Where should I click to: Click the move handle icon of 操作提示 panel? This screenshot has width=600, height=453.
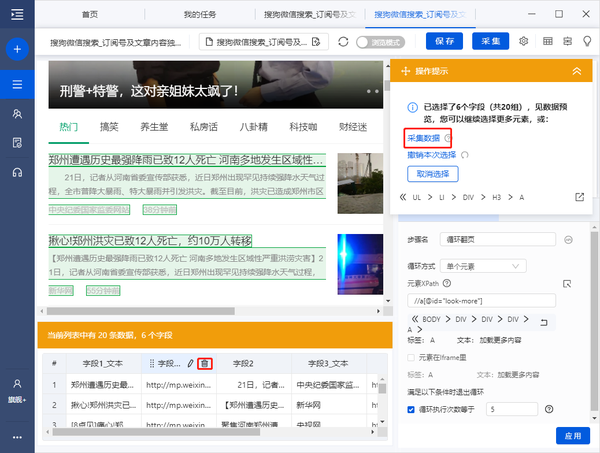click(405, 71)
